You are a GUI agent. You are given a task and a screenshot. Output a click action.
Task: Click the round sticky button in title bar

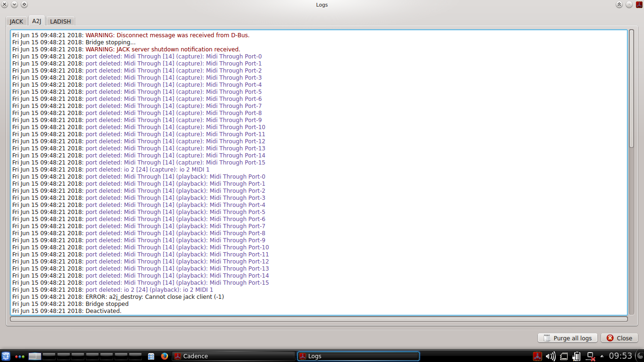629,5
